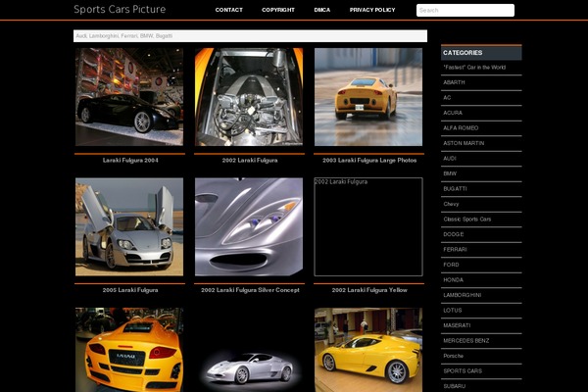Open the silver car with open doors thumbnail

click(129, 227)
